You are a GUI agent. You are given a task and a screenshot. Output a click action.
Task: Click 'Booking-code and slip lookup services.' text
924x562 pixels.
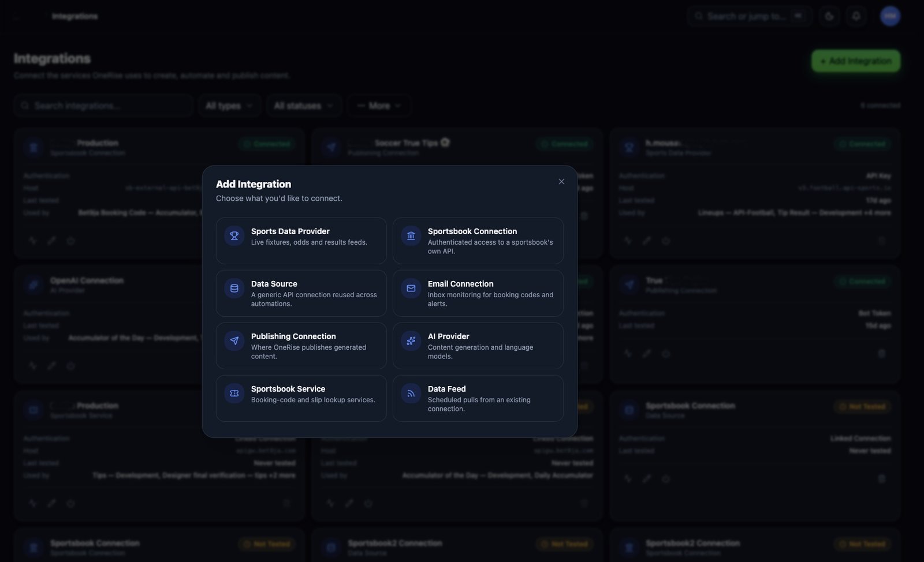pos(313,400)
